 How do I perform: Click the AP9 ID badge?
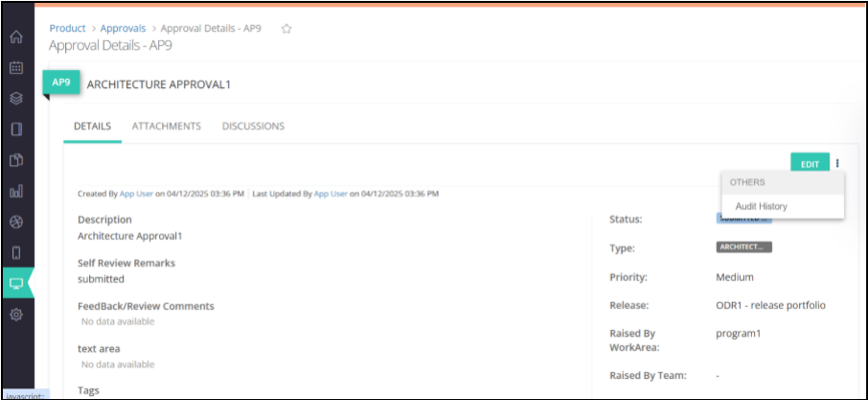pos(61,82)
